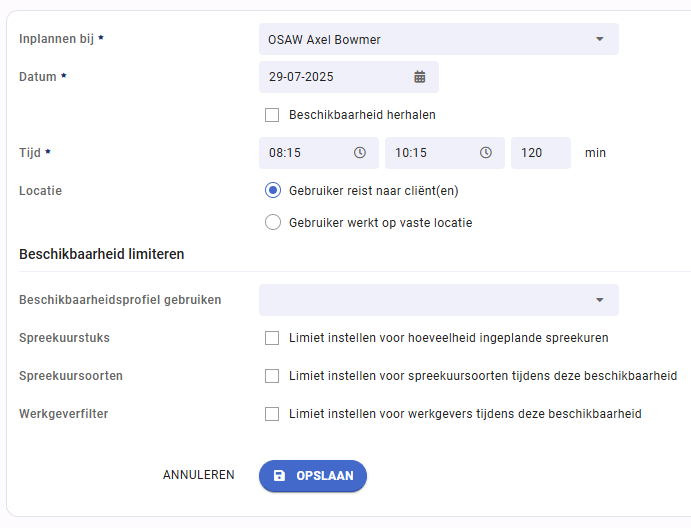Click the clock icon in the 08:15 field
Viewport: 691px width, 528px height.
360,152
